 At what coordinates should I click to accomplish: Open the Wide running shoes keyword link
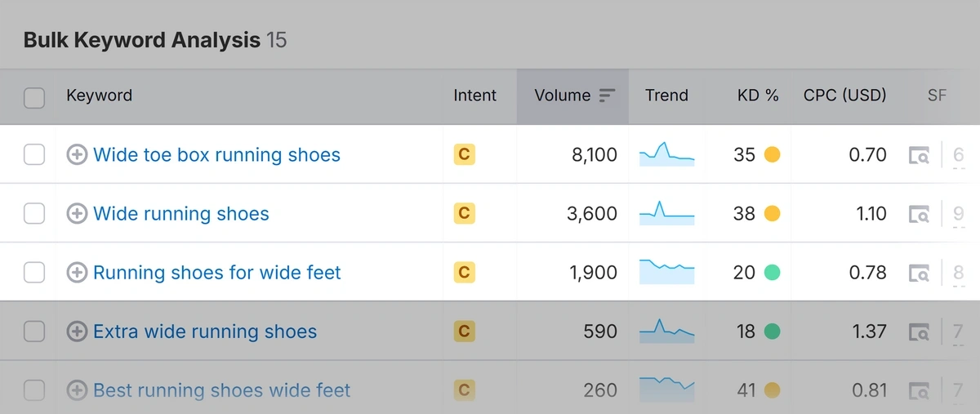point(181,214)
